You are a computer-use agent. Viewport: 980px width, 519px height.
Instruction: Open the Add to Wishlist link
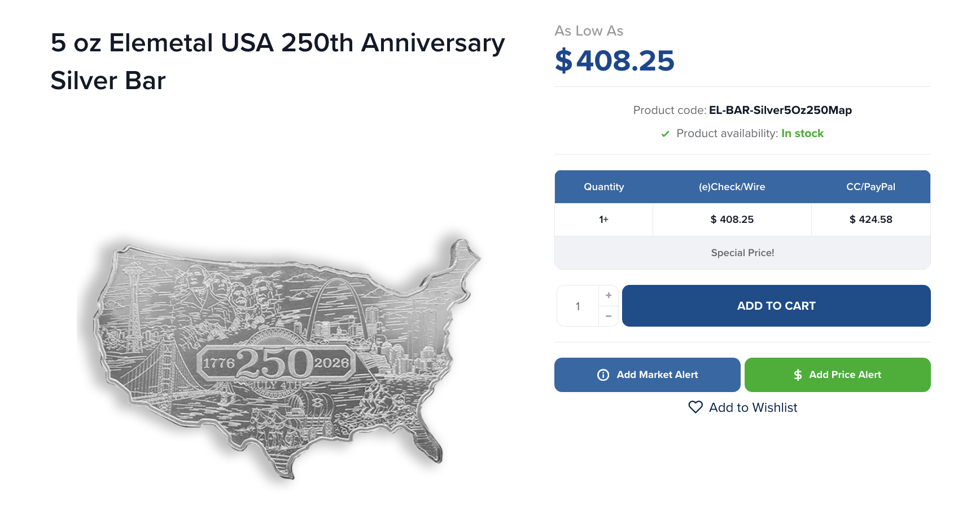coord(753,407)
